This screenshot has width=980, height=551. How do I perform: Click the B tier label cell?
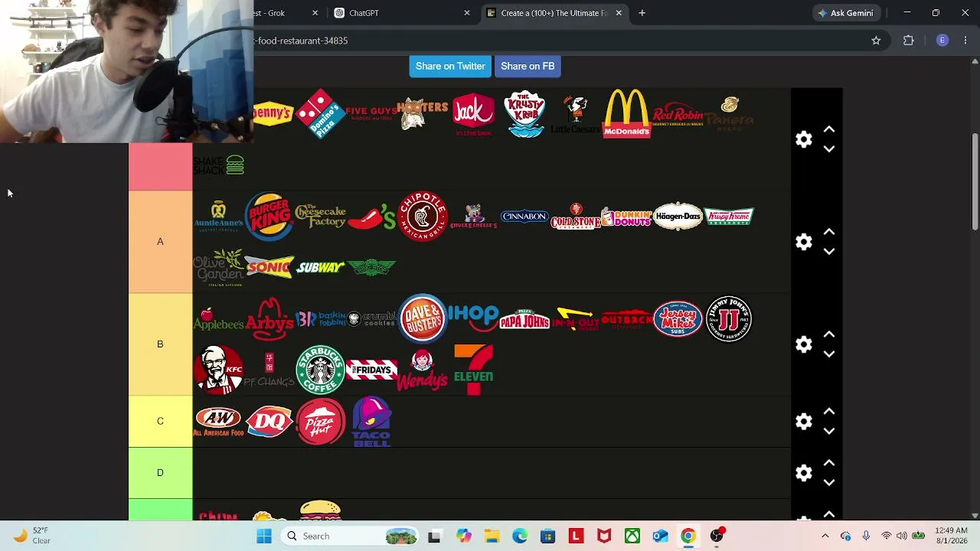click(x=160, y=344)
